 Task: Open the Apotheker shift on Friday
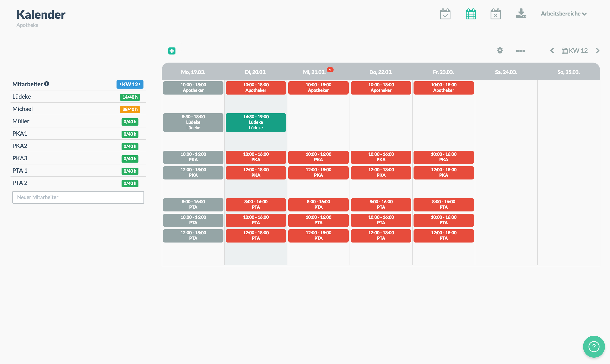[443, 87]
